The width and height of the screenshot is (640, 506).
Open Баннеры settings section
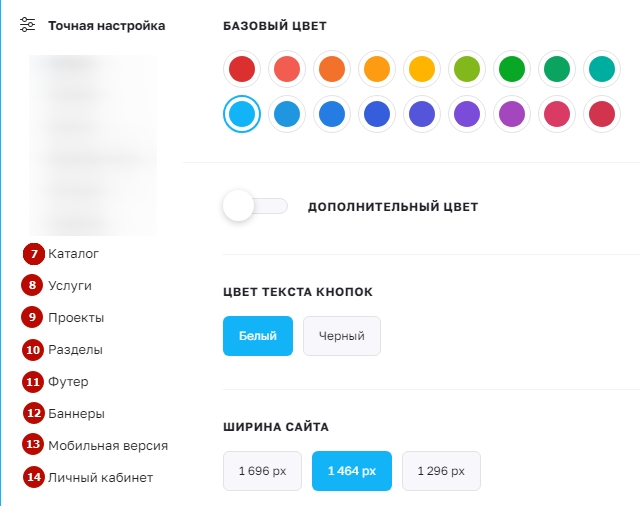(x=77, y=414)
